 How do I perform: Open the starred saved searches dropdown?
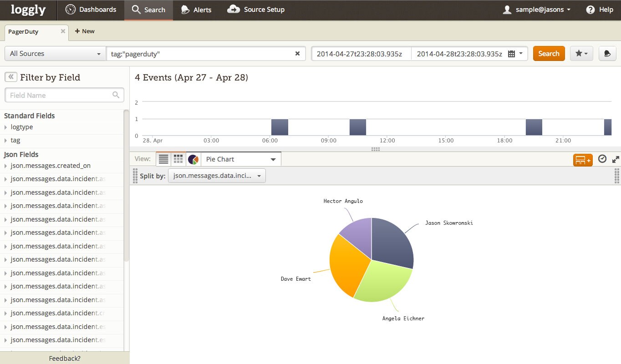click(x=581, y=54)
